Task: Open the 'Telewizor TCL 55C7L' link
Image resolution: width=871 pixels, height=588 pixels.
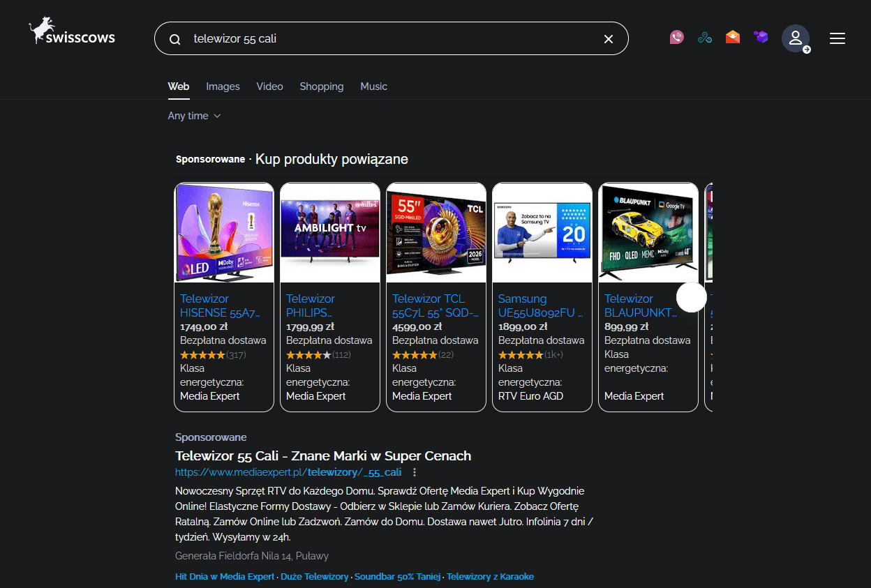Action: [435, 306]
